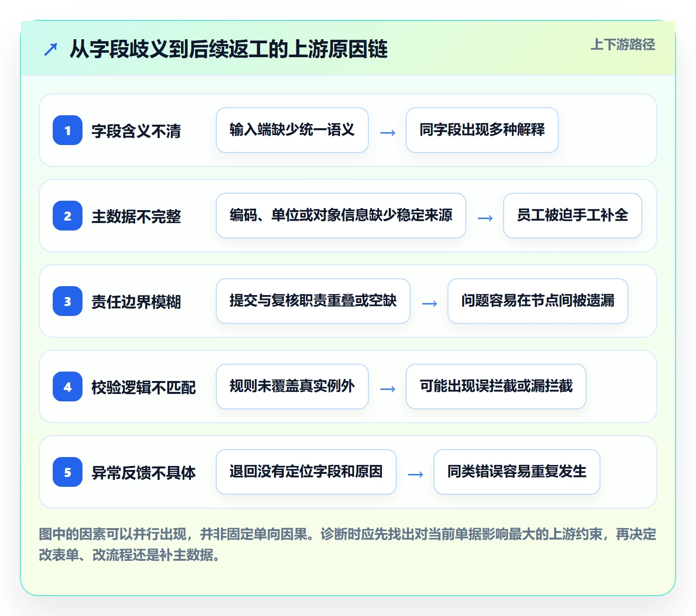This screenshot has width=696, height=616.
Task: Click the arrow after 输入端缺少统一语义
Action: pyautogui.click(x=388, y=133)
